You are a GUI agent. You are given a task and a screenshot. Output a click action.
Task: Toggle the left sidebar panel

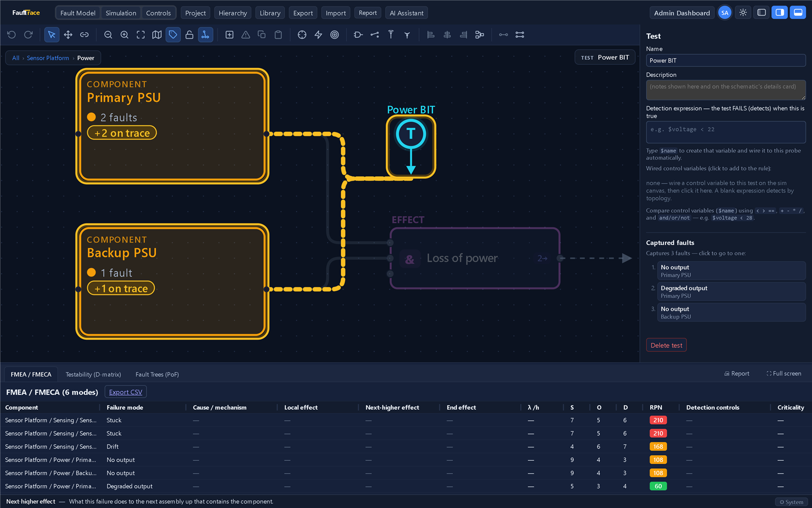pos(762,13)
